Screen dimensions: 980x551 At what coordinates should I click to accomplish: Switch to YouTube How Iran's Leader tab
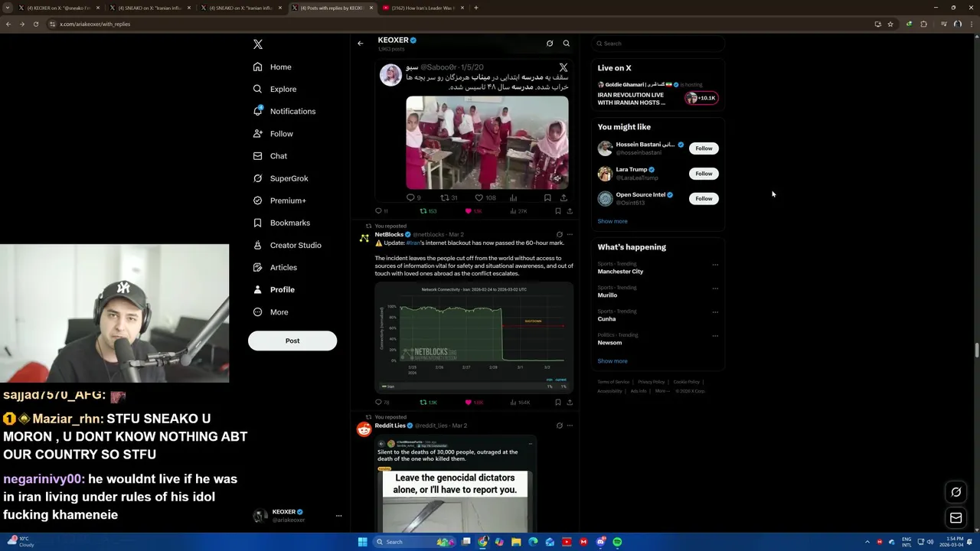(423, 8)
